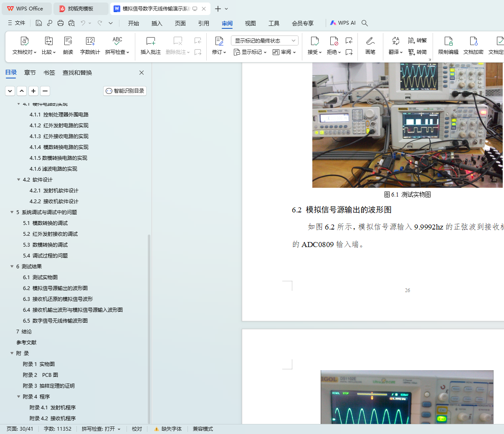Click 插入批注 insert comment
504x434 pixels.
pos(151,45)
